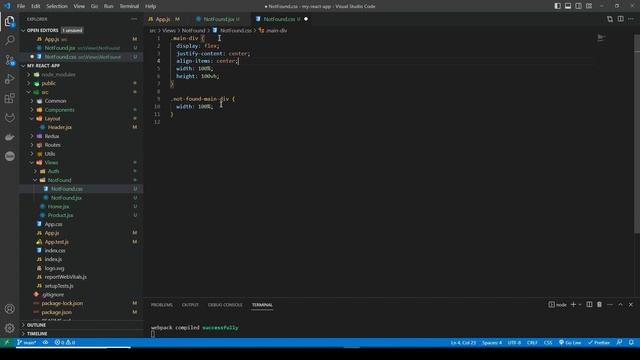Open Explorer panel more actions ellipsis

pyautogui.click(x=134, y=19)
